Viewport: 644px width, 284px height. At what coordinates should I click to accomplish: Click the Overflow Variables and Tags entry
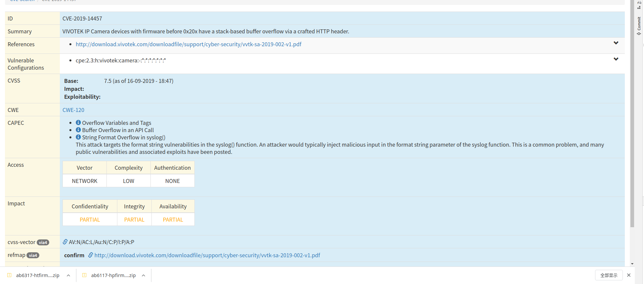click(117, 123)
